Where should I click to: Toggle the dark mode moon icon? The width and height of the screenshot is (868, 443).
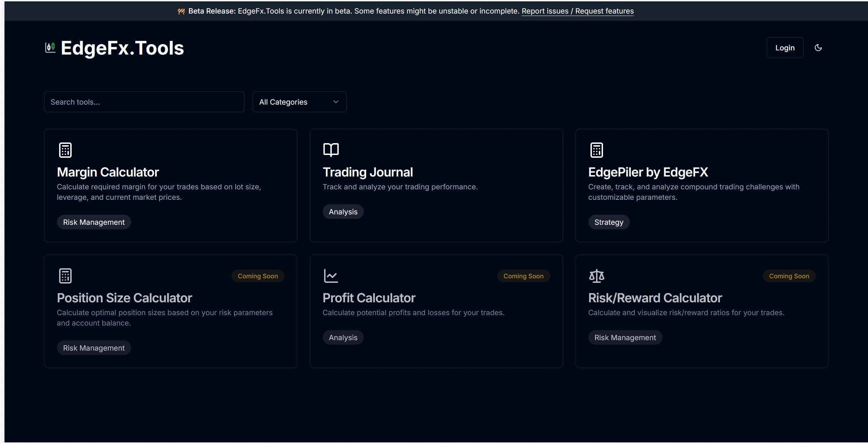pyautogui.click(x=818, y=48)
